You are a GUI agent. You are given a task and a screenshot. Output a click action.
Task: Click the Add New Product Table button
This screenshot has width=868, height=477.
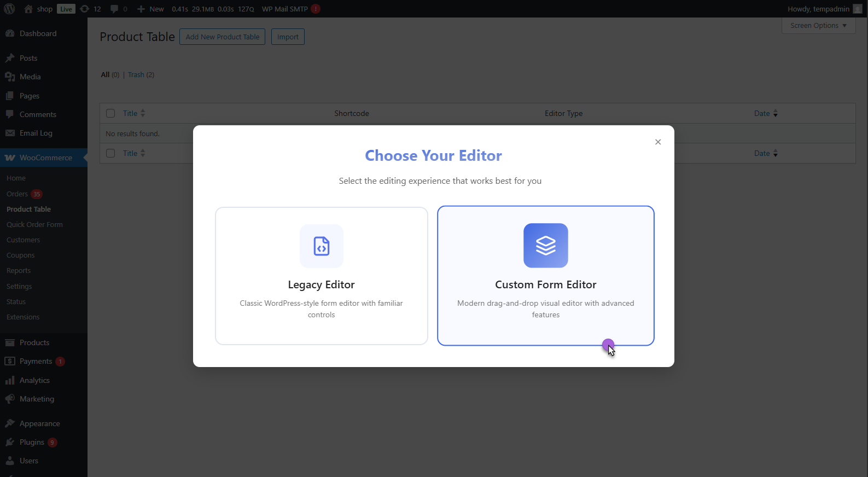point(222,37)
